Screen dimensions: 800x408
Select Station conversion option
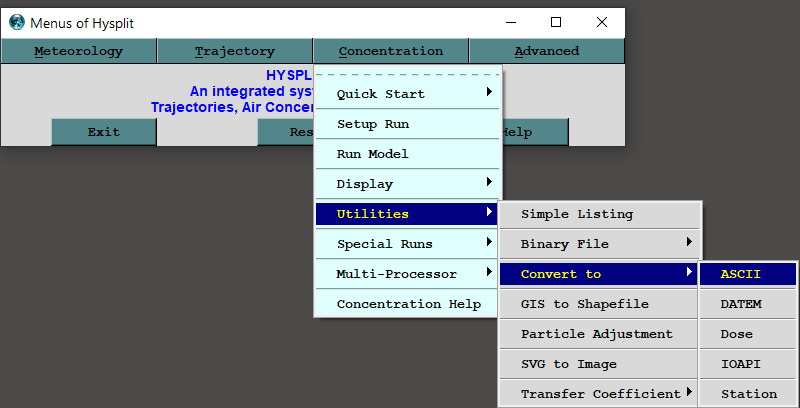pyautogui.click(x=747, y=394)
